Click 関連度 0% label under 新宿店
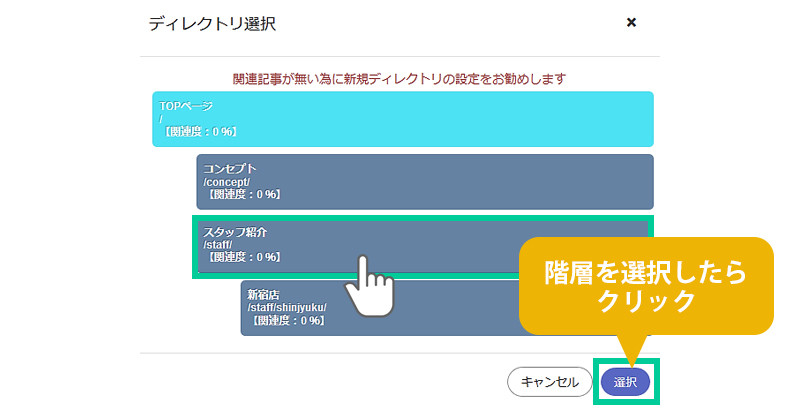Viewport: 800px width, 415px height. tap(286, 321)
